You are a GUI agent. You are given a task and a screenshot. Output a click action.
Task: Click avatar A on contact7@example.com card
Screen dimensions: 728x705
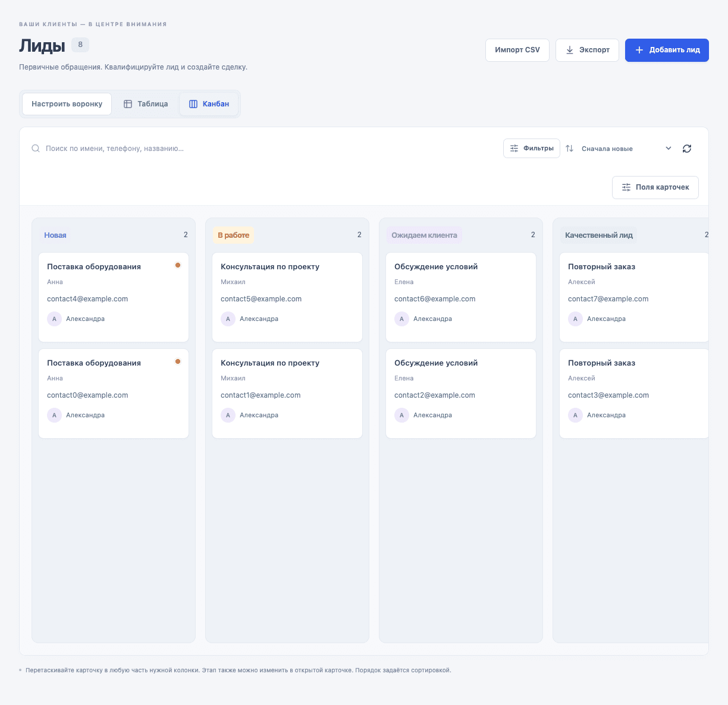[x=576, y=319]
